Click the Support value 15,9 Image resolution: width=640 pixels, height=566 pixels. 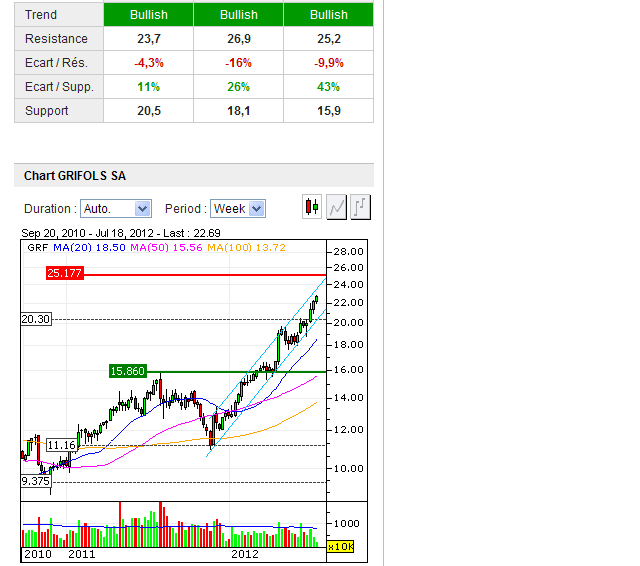329,111
